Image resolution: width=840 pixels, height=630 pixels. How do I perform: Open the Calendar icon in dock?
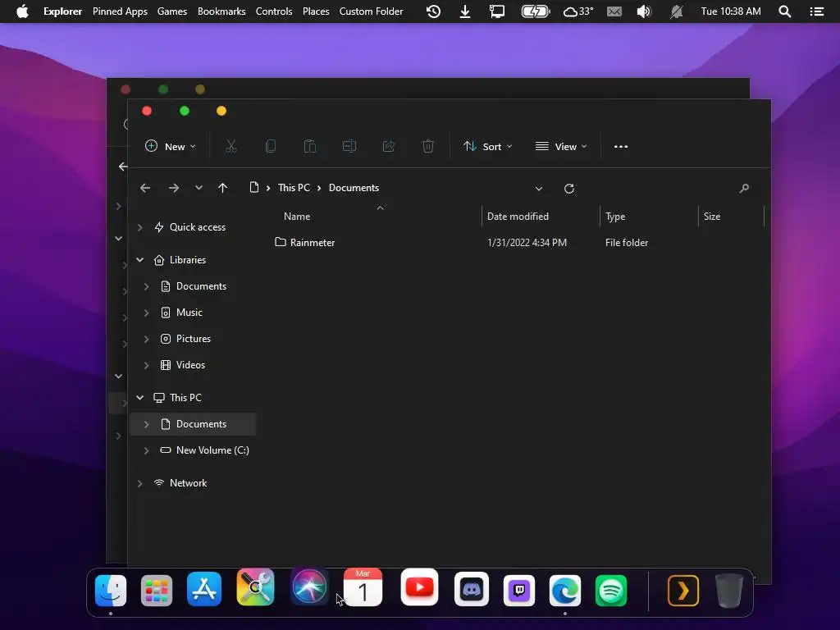click(x=363, y=587)
